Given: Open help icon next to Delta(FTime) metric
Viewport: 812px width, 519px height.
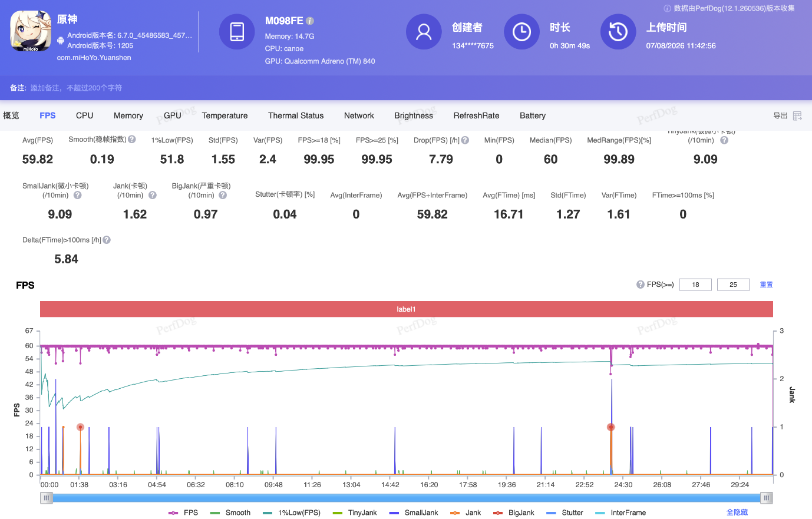Looking at the screenshot, I should pos(107,240).
